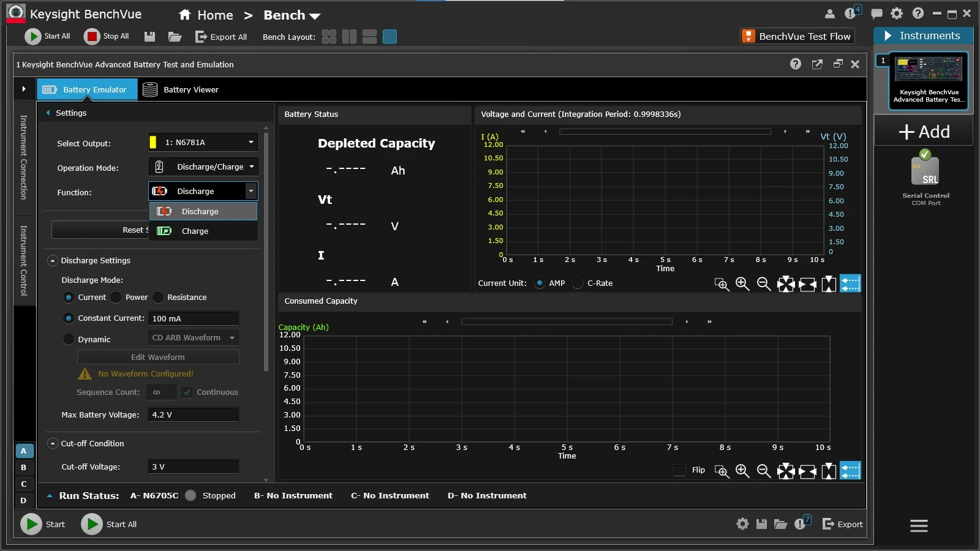
Task: Open the application help question icon
Action: click(x=918, y=13)
